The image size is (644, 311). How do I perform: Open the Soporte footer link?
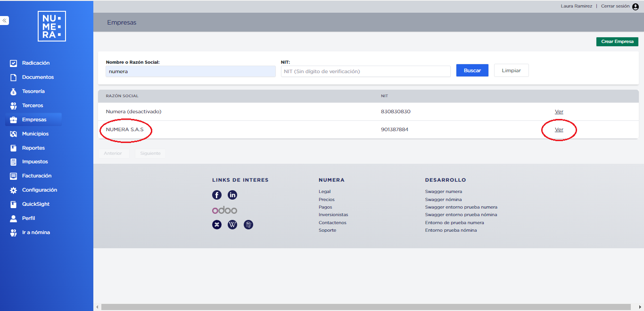click(327, 230)
